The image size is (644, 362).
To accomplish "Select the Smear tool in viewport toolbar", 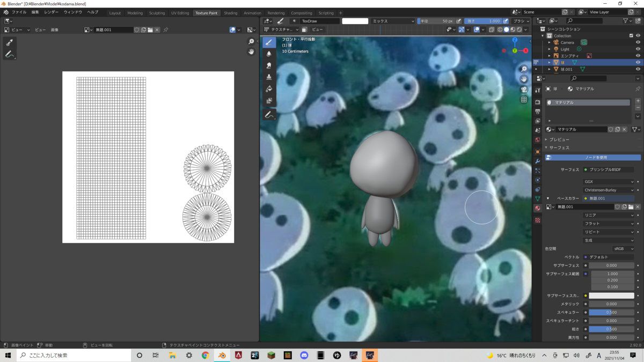I will click(x=269, y=65).
